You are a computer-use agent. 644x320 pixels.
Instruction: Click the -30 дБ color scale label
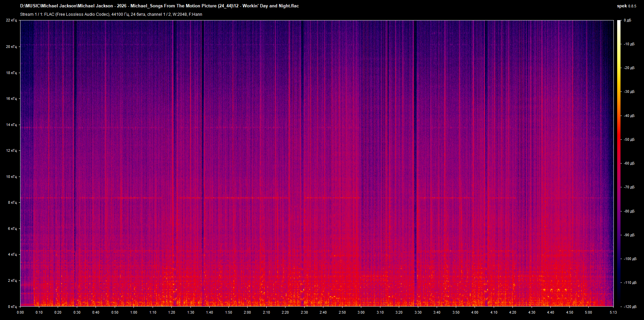tap(629, 91)
